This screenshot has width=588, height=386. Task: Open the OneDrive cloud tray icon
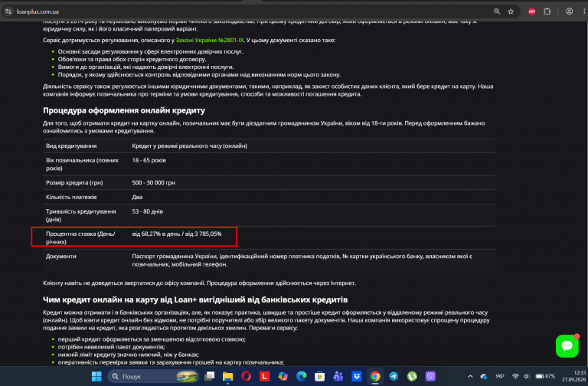[484, 376]
